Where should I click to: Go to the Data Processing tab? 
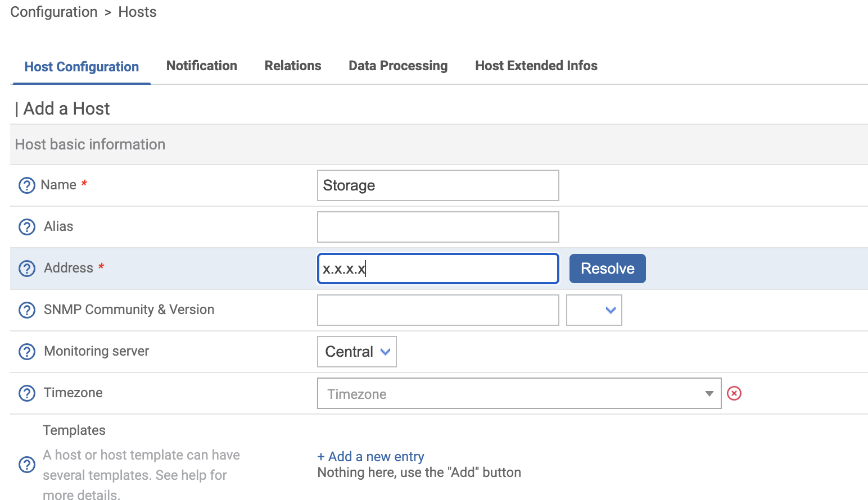[x=398, y=66]
